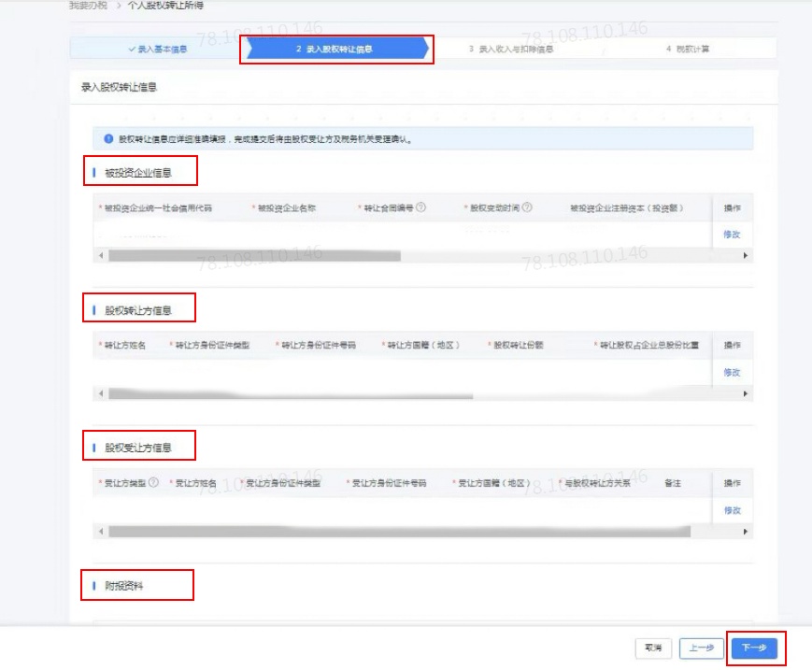This screenshot has width=812, height=670.
Task: Click horizontal scrollbar thumb in 股权受让方信息 table
Action: point(399,532)
